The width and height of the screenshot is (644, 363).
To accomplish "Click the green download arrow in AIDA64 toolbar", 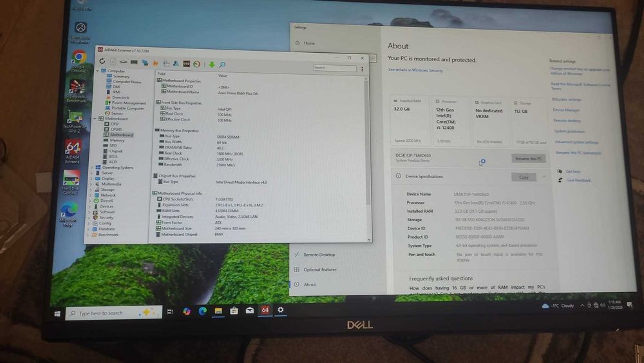I will (211, 64).
